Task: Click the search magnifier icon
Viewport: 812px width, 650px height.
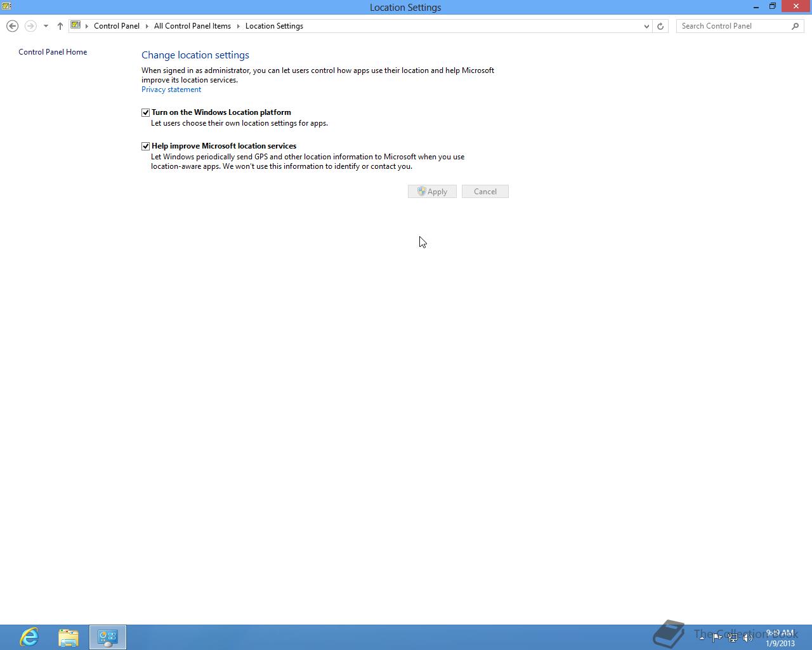Action: tap(796, 26)
